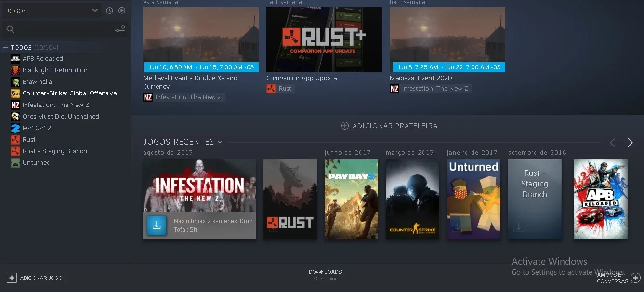Click the ready-to-play icon in sidebar header
Image resolution: width=644 pixels, height=292 pixels.
pos(122,11)
